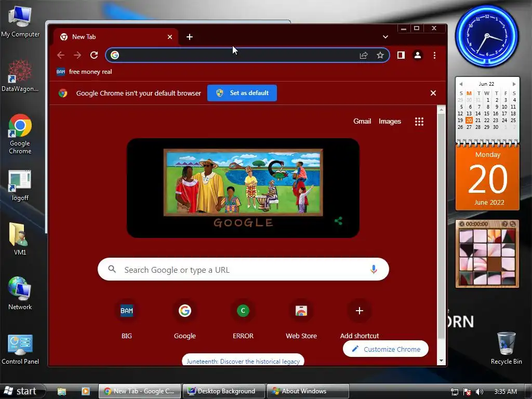Select the Google Chrome desktop shortcut

point(20,135)
